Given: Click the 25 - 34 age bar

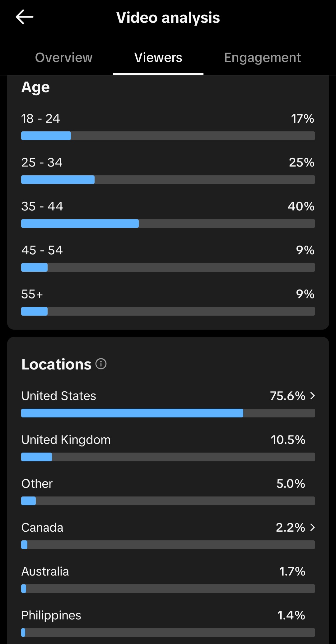Looking at the screenshot, I should tap(168, 180).
